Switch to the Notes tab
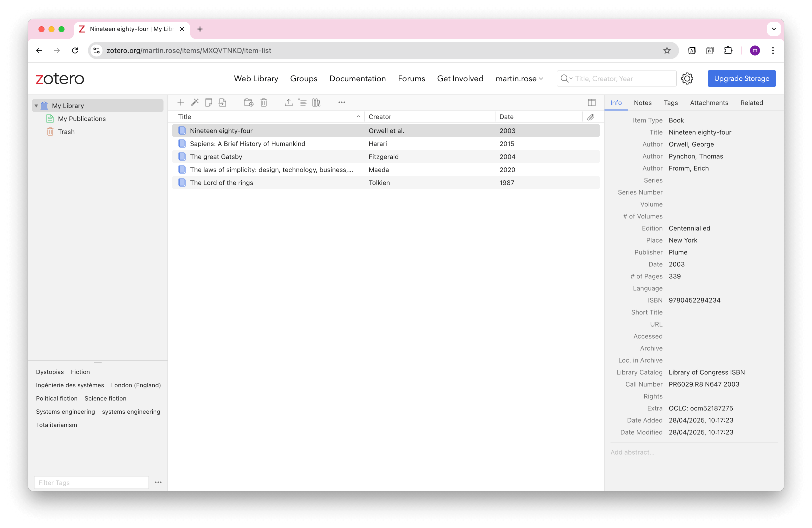This screenshot has height=528, width=812. pyautogui.click(x=642, y=103)
